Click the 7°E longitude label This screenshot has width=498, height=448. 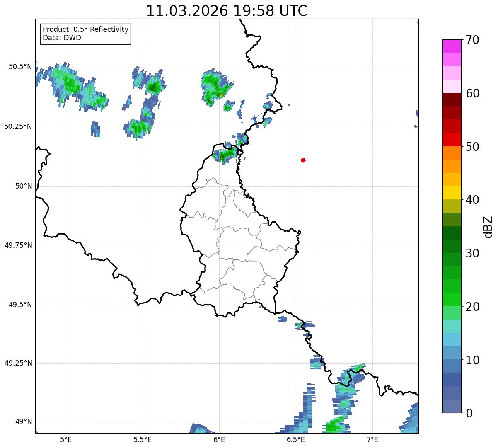click(372, 439)
